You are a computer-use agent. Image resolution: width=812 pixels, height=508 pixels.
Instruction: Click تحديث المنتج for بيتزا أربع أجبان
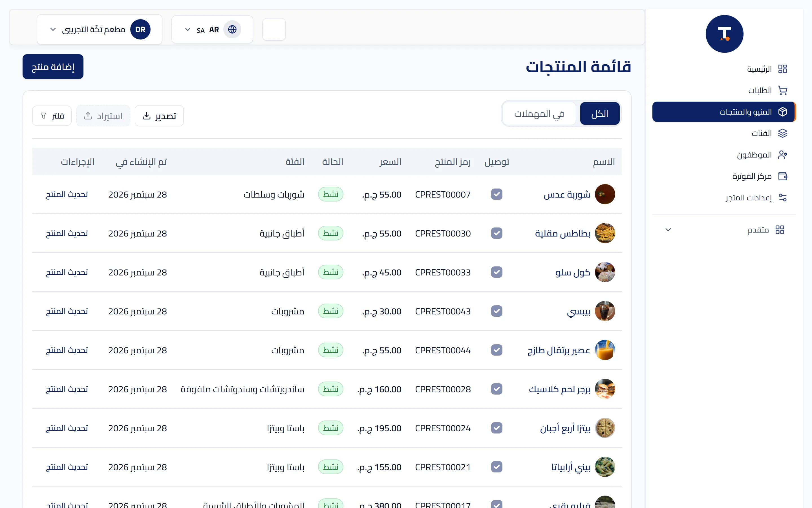pos(67,428)
